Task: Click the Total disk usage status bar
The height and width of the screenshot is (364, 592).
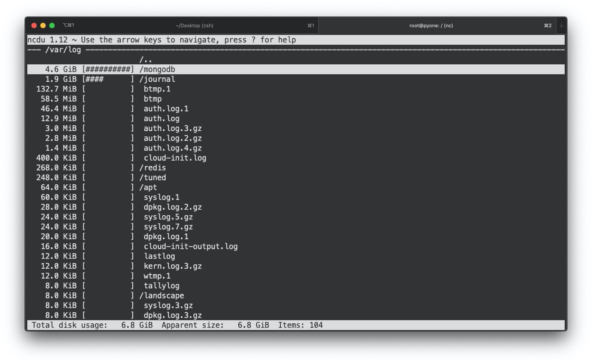Action: [92, 325]
